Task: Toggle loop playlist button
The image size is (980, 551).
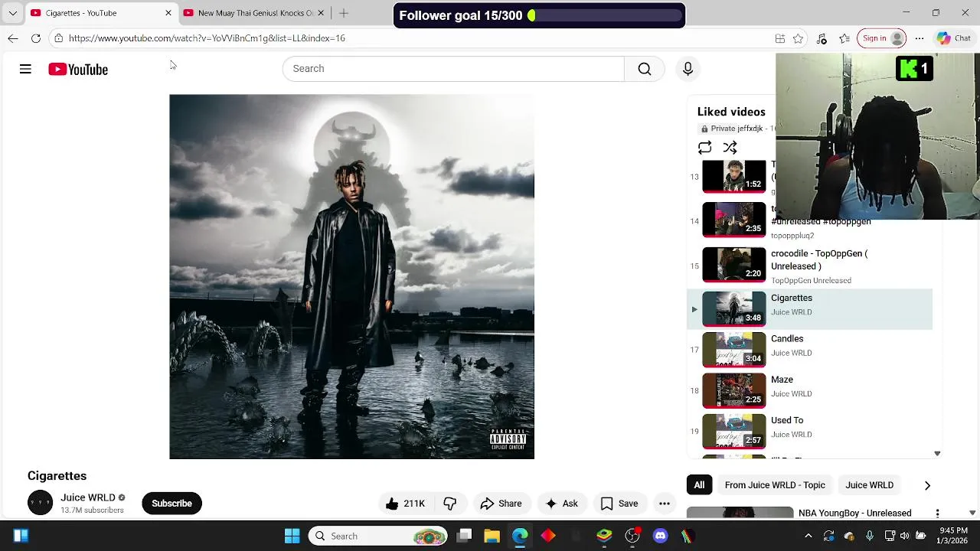Action: tap(705, 148)
